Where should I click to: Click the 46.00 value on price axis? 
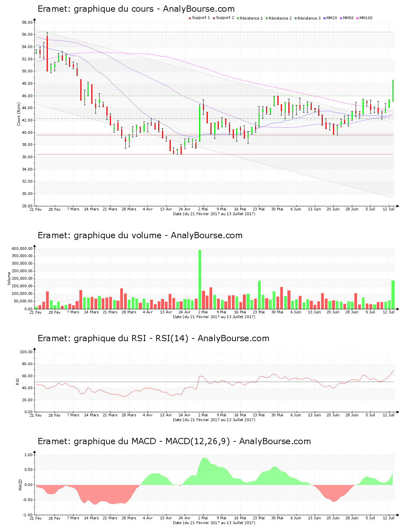(x=27, y=96)
